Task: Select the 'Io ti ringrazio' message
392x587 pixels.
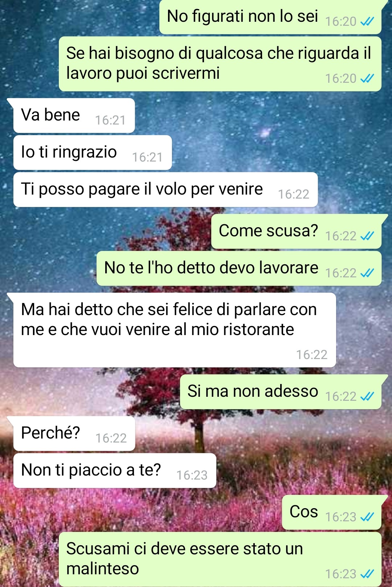Action: 93,152
